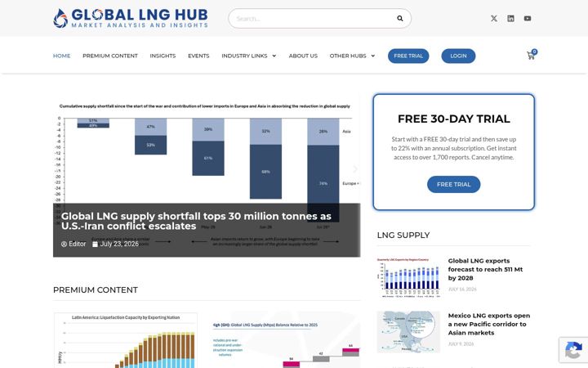Click the FREE 30-DAY TRIAL heading

pos(454,119)
